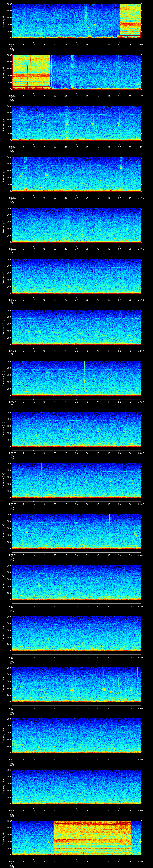Viewport: 153px width, 868px height.
Task: Click the '46:00' end-of-axis time label
Action: (141, 861)
